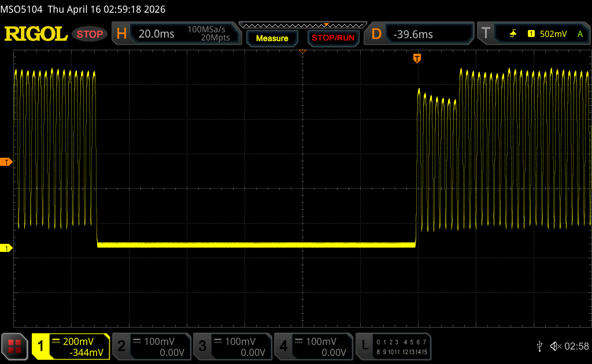Screen dimensions: 592x364
Task: Click the orange trigger position marker
Action: coord(417,58)
